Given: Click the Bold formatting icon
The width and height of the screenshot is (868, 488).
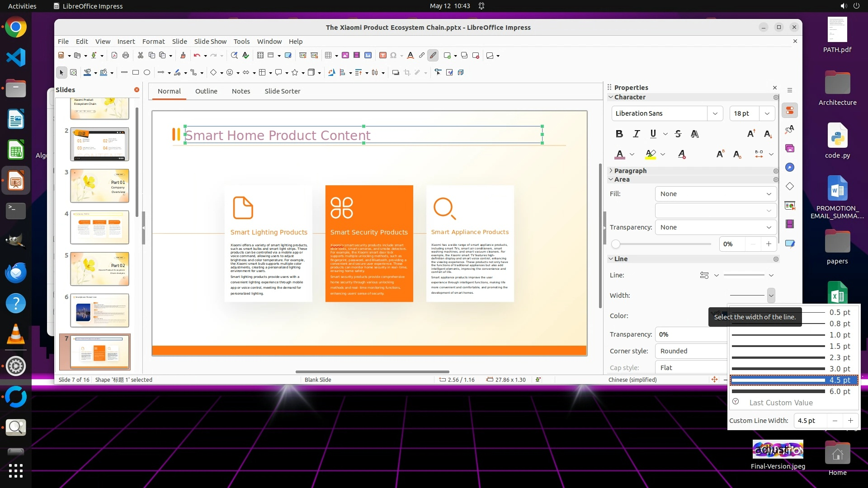Looking at the screenshot, I should (619, 134).
